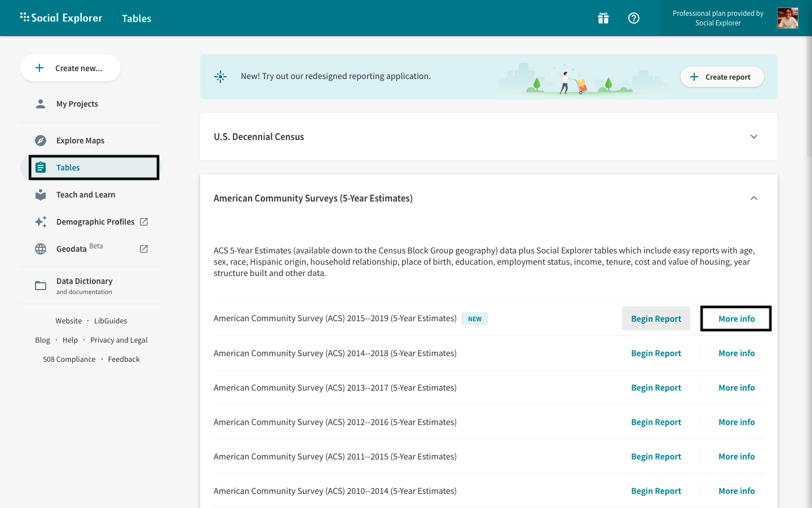Begin Report for ACS 2010--2014
812x508 pixels.
pos(656,491)
